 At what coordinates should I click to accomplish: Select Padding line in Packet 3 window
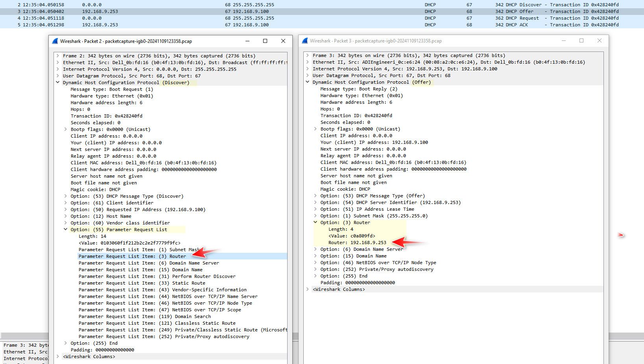[358, 283]
